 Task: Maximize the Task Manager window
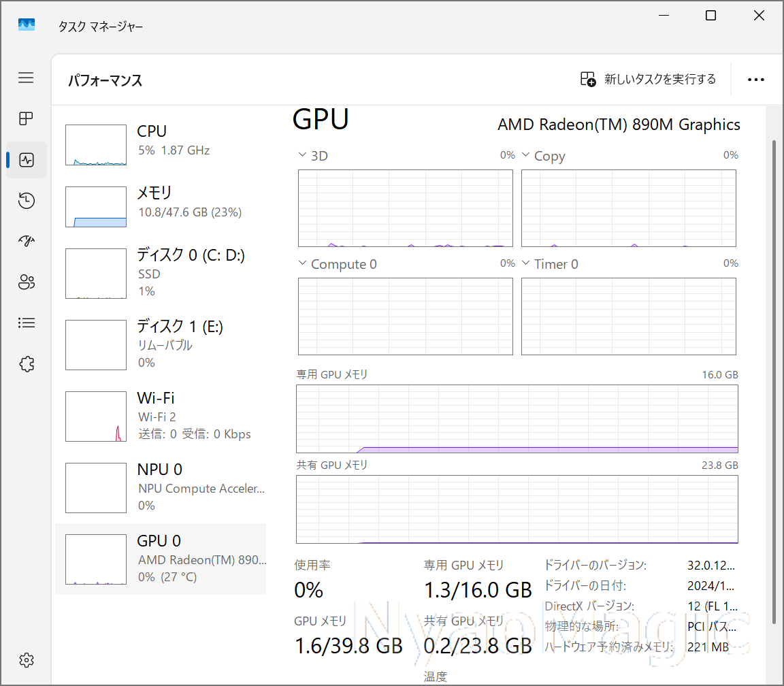coord(710,16)
